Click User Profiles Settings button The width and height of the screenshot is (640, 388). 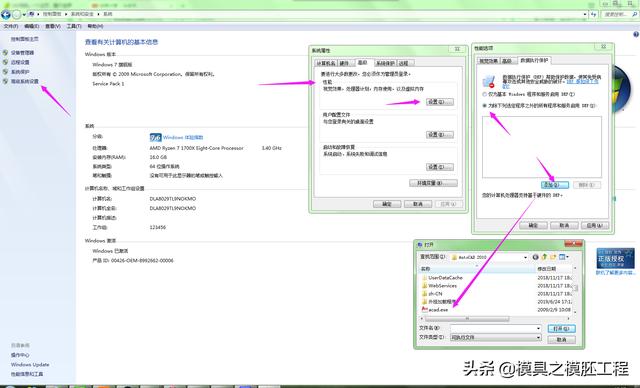click(440, 135)
